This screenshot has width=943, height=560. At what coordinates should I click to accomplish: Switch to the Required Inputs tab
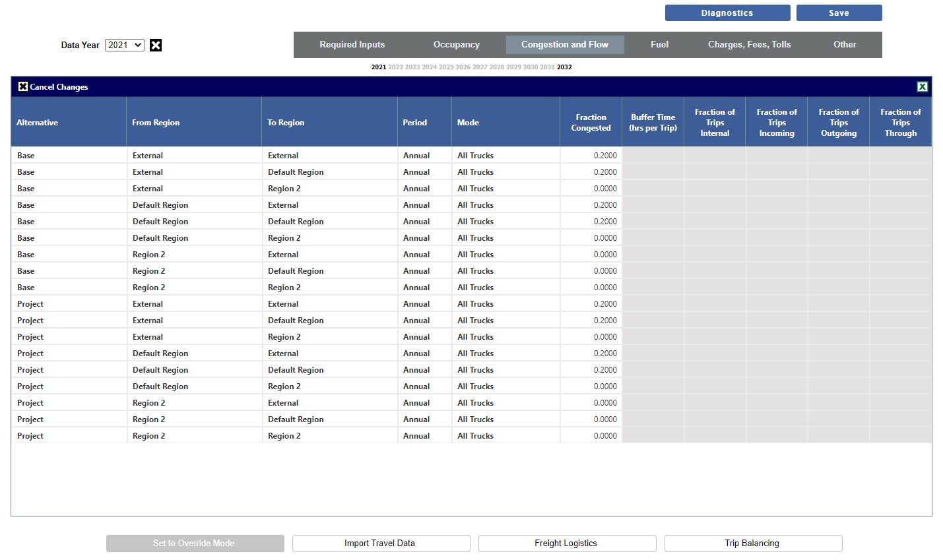tap(352, 45)
